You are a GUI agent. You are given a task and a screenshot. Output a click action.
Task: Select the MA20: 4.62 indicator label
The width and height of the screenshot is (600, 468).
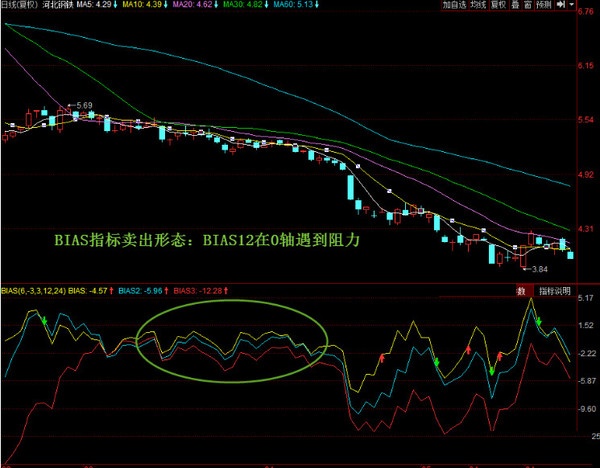pos(195,5)
